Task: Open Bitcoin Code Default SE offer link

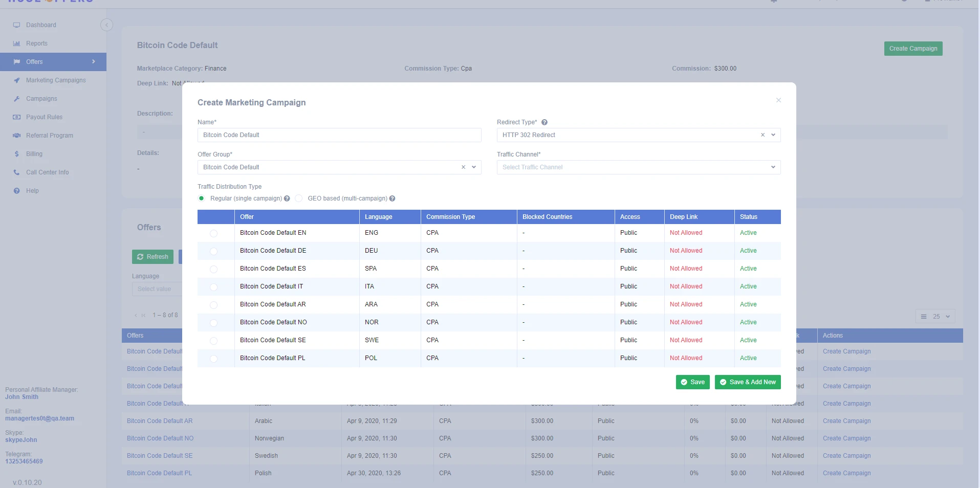Action: pos(160,456)
